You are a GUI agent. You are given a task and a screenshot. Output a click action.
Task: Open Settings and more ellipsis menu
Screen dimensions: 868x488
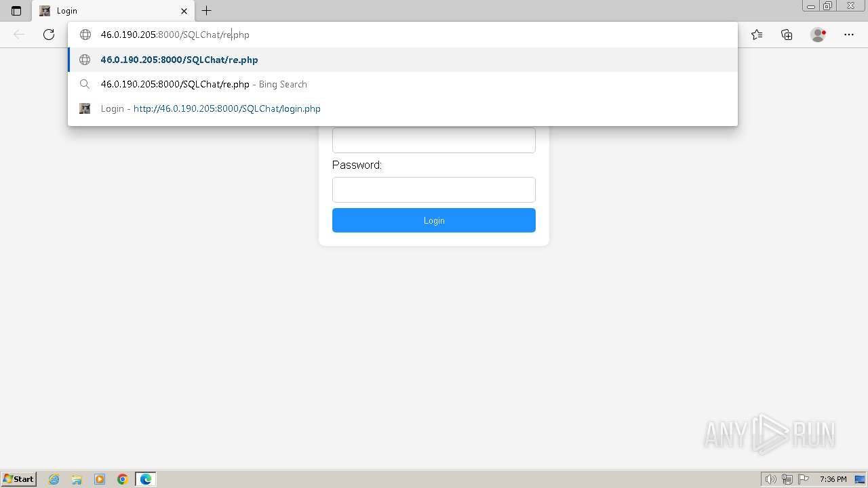tap(848, 35)
